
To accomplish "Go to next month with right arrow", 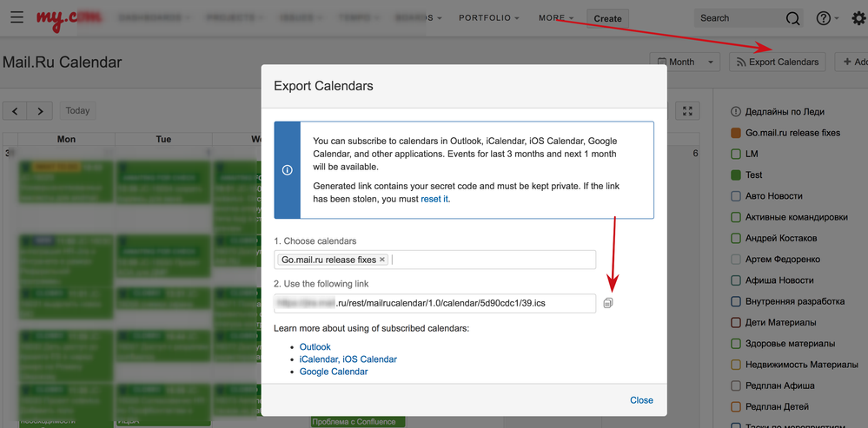I will point(40,110).
